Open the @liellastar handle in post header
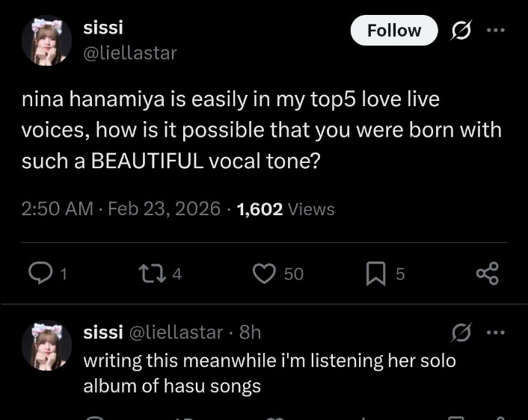This screenshot has width=528, height=420. click(130, 53)
